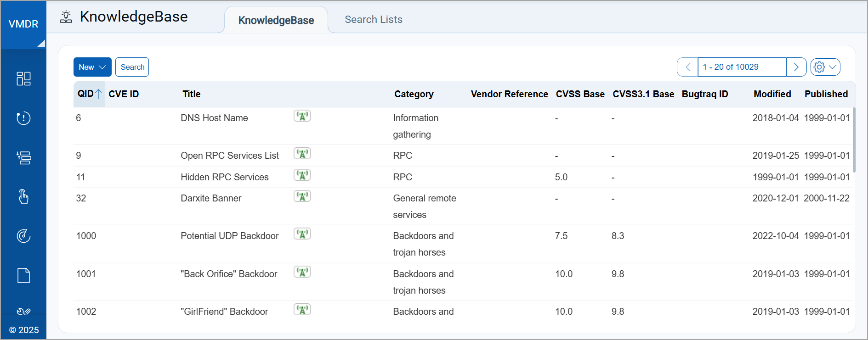
Task: Open the radar scan icon in the sidebar
Action: [x=23, y=236]
